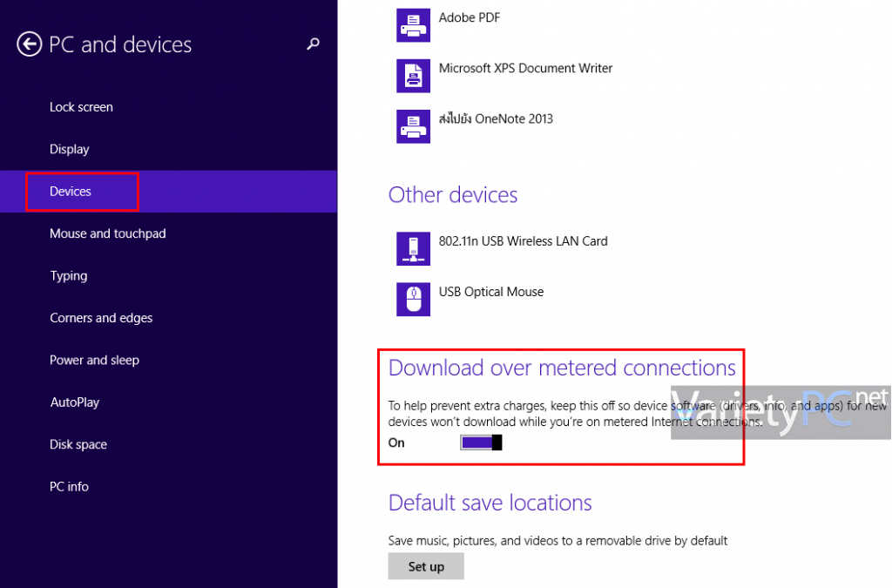Viewport: 892px width, 588px height.
Task: Toggle off download over metered connections
Action: [x=481, y=442]
